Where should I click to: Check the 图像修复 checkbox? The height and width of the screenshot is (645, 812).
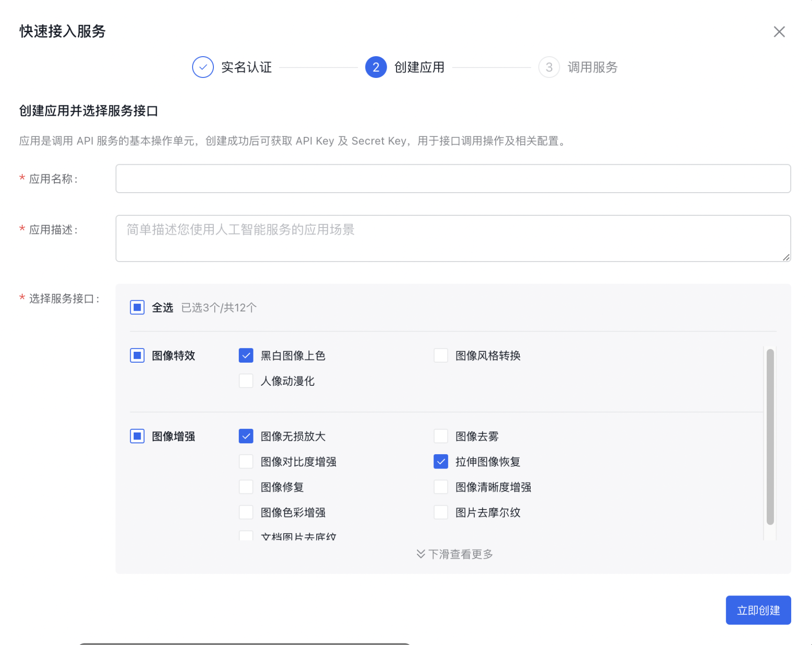(246, 487)
